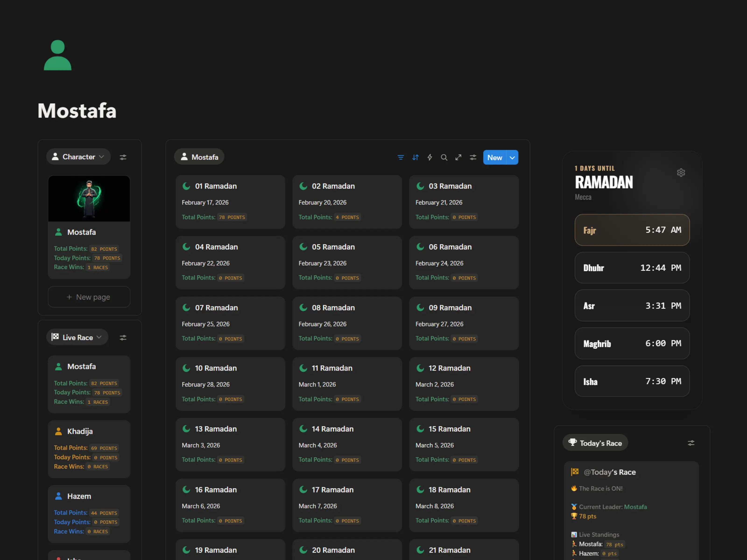The width and height of the screenshot is (747, 560).
Task: Click the filter icon in Mostafa database toolbar
Action: click(x=401, y=157)
